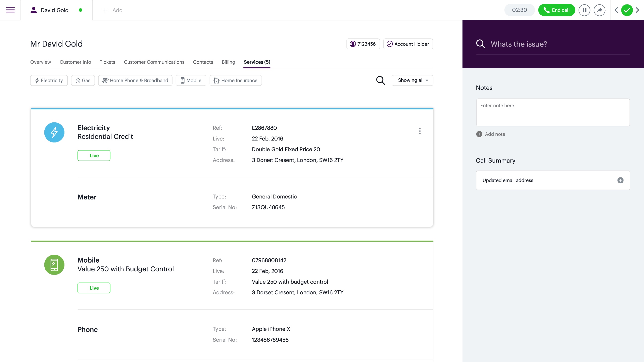
Task: Click the Electricity lightning service icon
Action: (54, 132)
